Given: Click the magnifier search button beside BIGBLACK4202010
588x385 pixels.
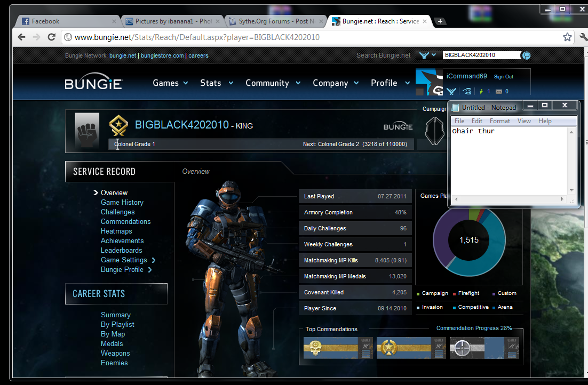Looking at the screenshot, I should (x=526, y=55).
